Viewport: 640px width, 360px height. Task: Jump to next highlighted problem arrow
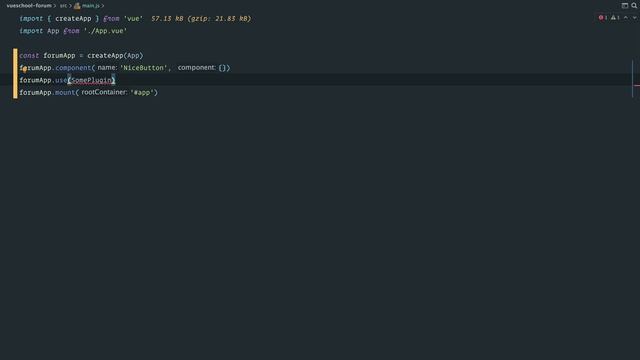(x=634, y=18)
